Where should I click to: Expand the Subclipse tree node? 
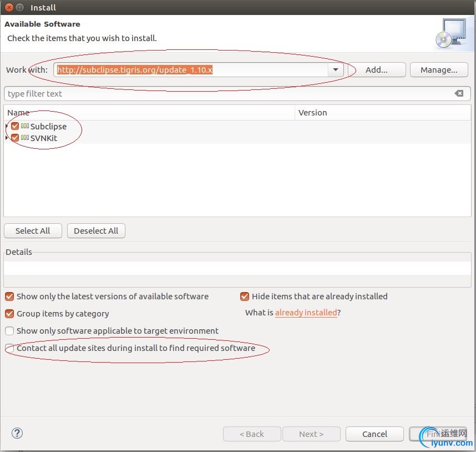tap(7, 125)
